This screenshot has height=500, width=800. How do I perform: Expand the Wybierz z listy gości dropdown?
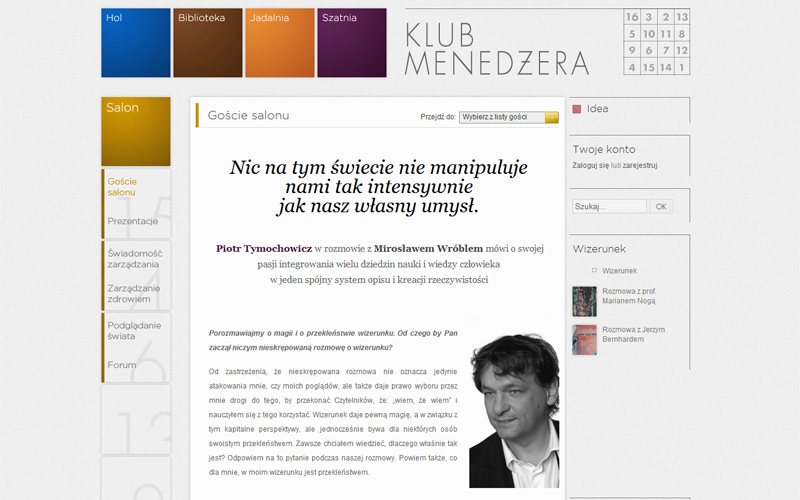click(509, 117)
